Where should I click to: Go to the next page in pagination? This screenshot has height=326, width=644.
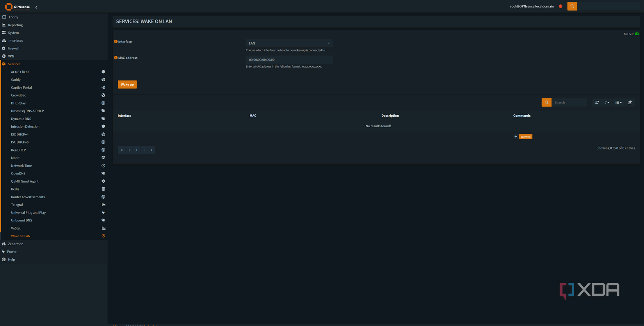[144, 150]
